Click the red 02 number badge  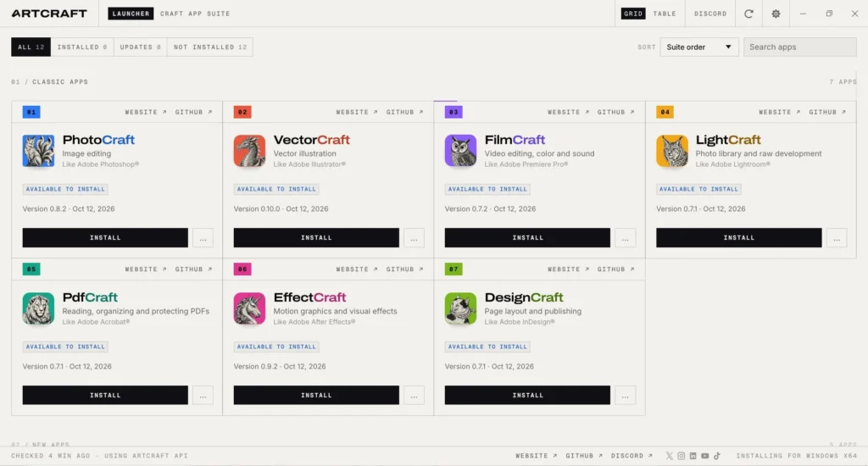click(x=242, y=112)
